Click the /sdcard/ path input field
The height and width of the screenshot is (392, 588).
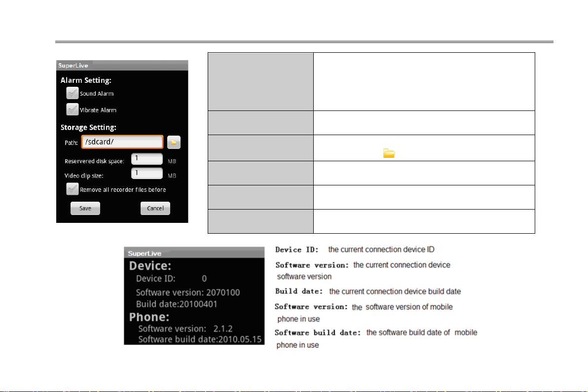(x=122, y=142)
